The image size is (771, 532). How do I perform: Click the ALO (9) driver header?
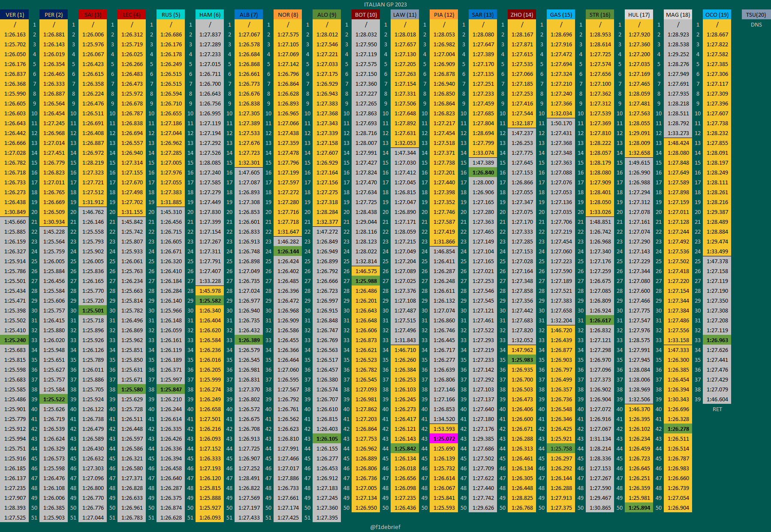[x=327, y=15]
